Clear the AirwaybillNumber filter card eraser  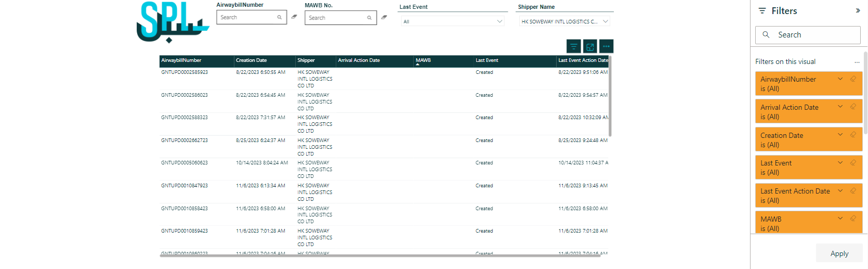click(x=853, y=79)
